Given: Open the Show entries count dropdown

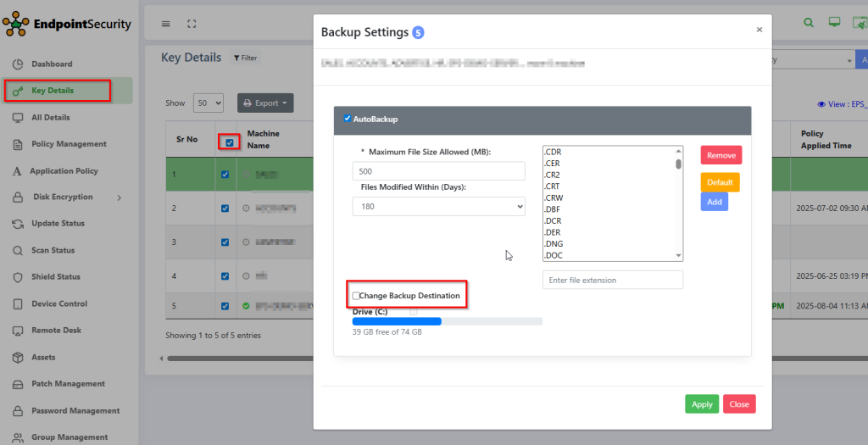Looking at the screenshot, I should pos(208,103).
